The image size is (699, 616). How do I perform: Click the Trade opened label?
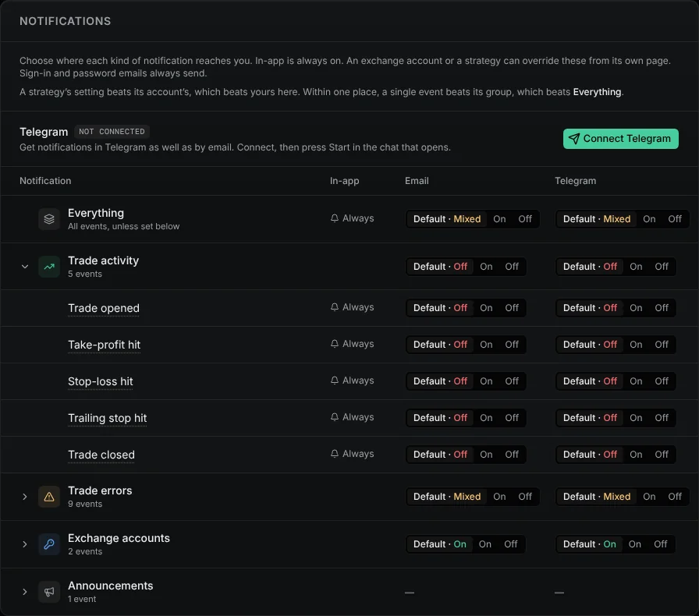point(104,308)
